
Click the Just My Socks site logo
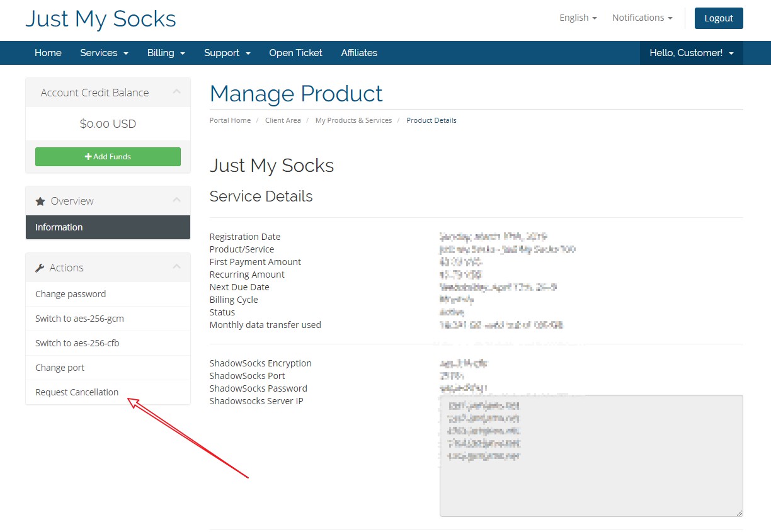(101, 19)
